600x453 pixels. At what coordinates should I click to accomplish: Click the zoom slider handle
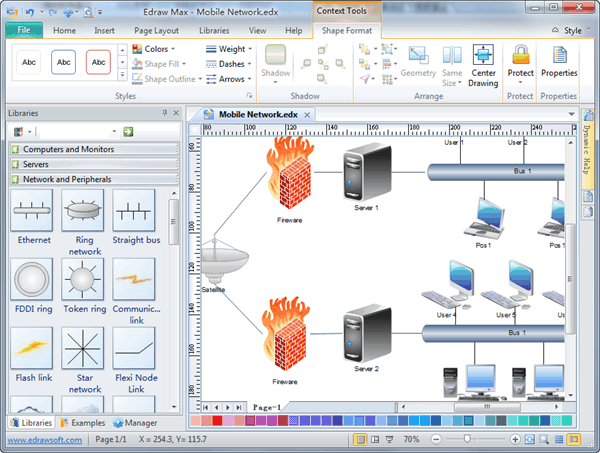467,439
